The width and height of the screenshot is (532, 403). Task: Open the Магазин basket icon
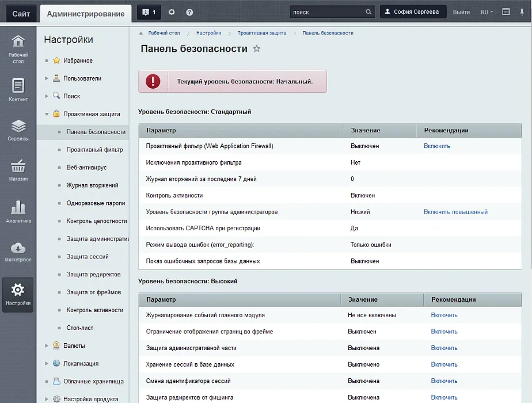(18, 170)
